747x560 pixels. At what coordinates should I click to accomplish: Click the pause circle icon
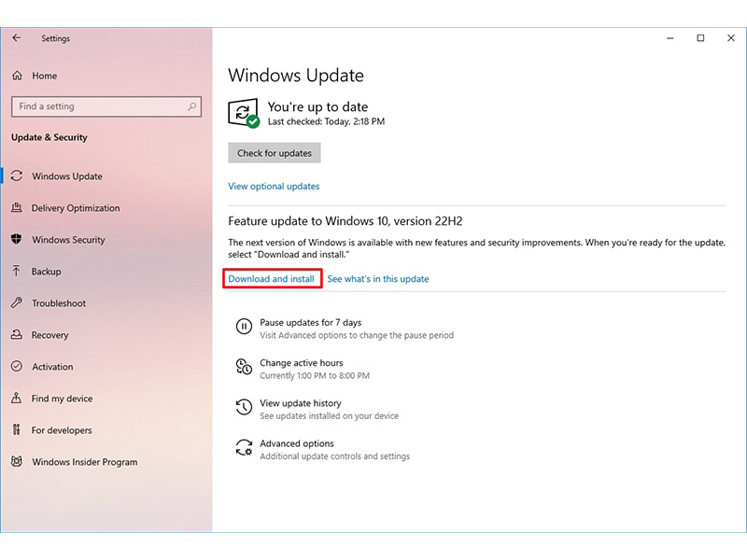[x=244, y=327]
